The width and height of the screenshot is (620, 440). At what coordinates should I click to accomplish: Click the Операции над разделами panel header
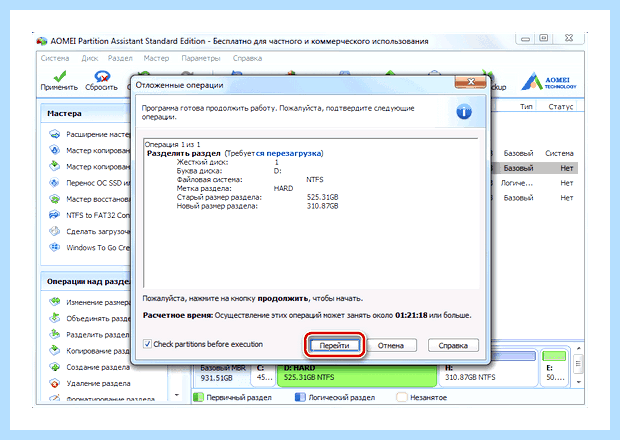click(x=85, y=281)
